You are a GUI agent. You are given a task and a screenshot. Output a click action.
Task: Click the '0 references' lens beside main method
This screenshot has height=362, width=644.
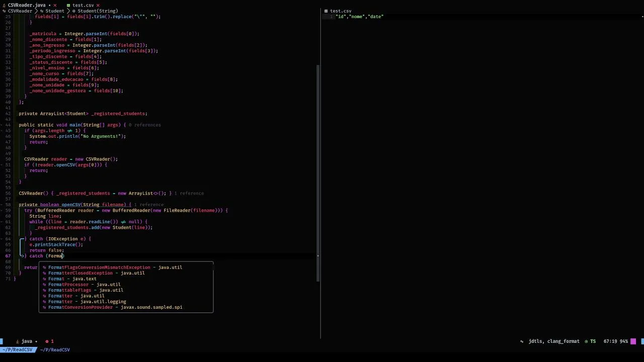tap(144, 125)
